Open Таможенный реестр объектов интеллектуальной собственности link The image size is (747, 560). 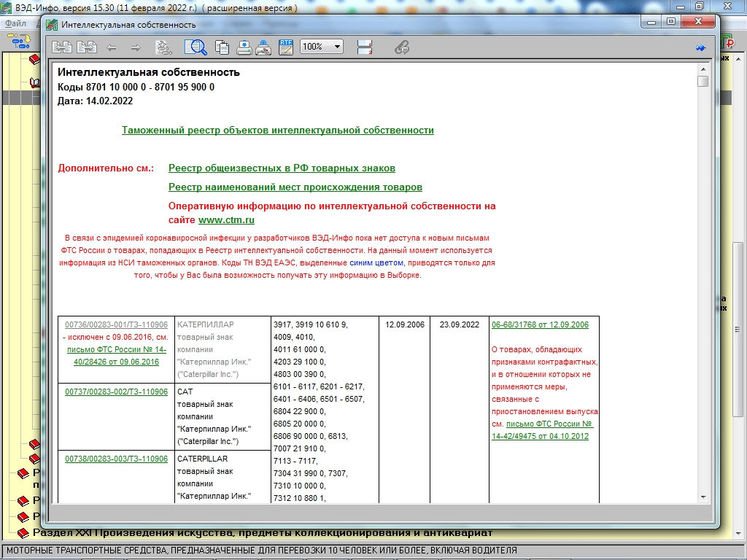tap(278, 130)
